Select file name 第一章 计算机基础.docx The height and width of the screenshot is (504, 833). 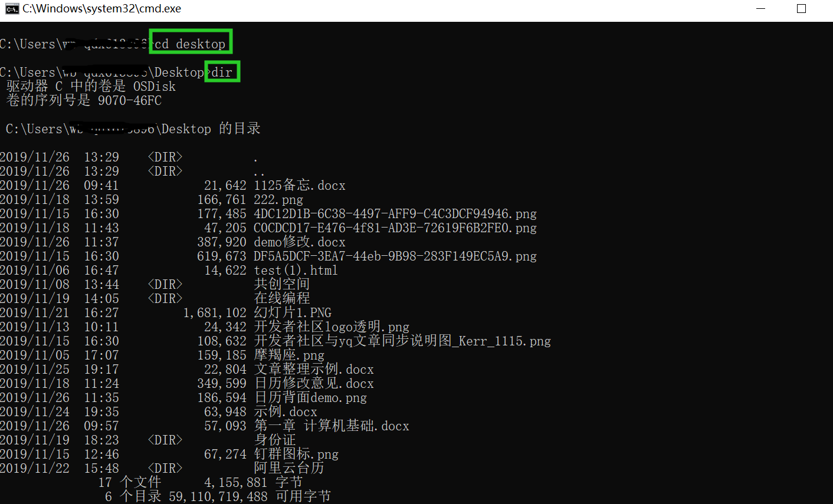pos(332,426)
